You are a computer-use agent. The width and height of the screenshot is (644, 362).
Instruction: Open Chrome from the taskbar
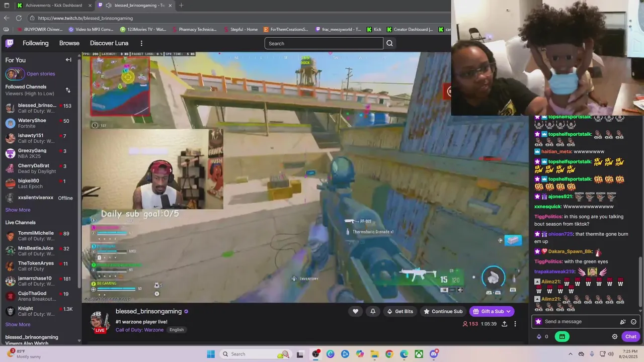pyautogui.click(x=389, y=354)
